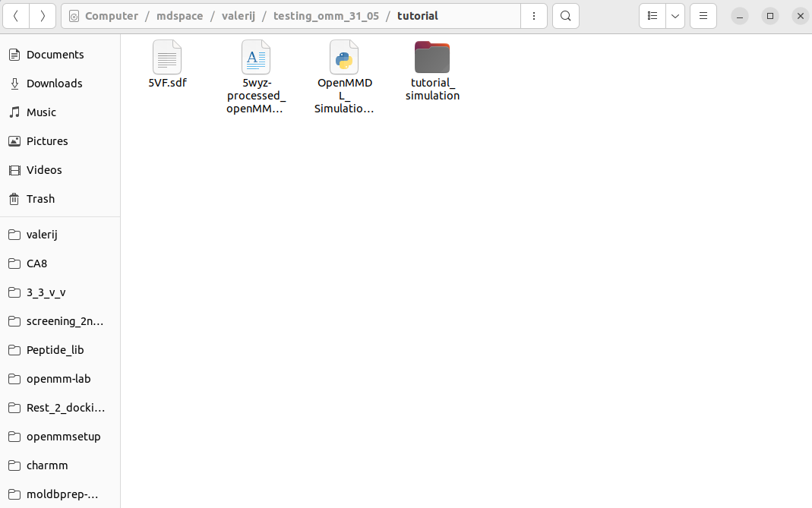Image resolution: width=812 pixels, height=508 pixels.
Task: Click the 5wyz-processed_openMM file name label
Action: tap(256, 96)
